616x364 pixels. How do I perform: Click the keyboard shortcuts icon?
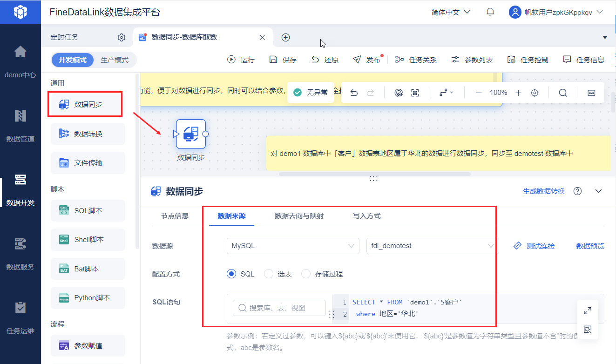(591, 93)
